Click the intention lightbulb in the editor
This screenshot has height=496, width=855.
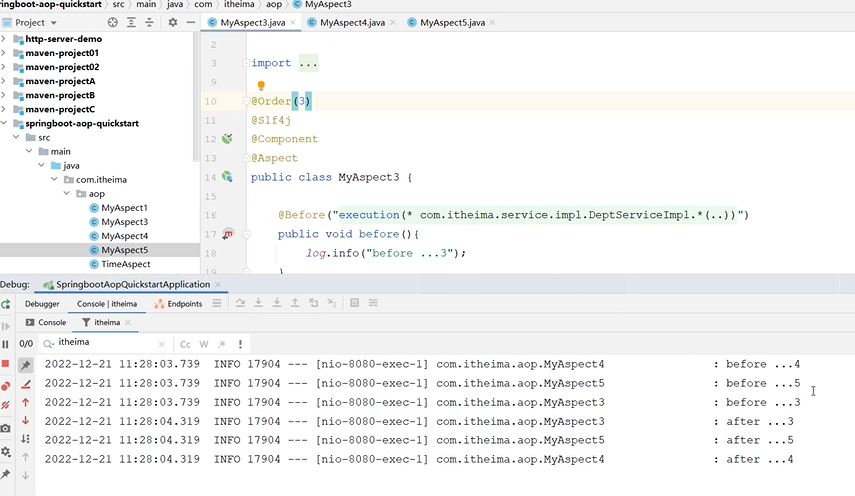pos(261,87)
